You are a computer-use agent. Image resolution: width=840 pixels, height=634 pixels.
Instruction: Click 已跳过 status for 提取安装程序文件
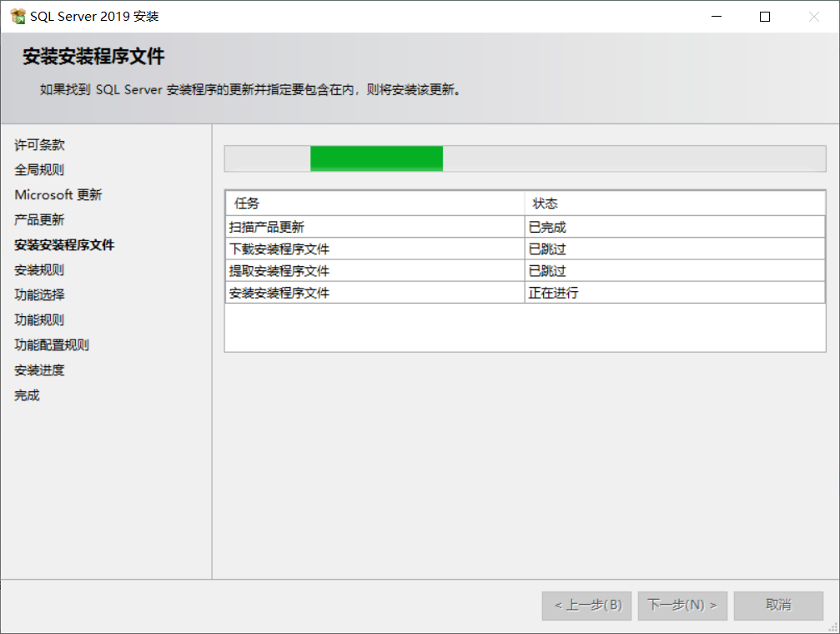[675, 271]
